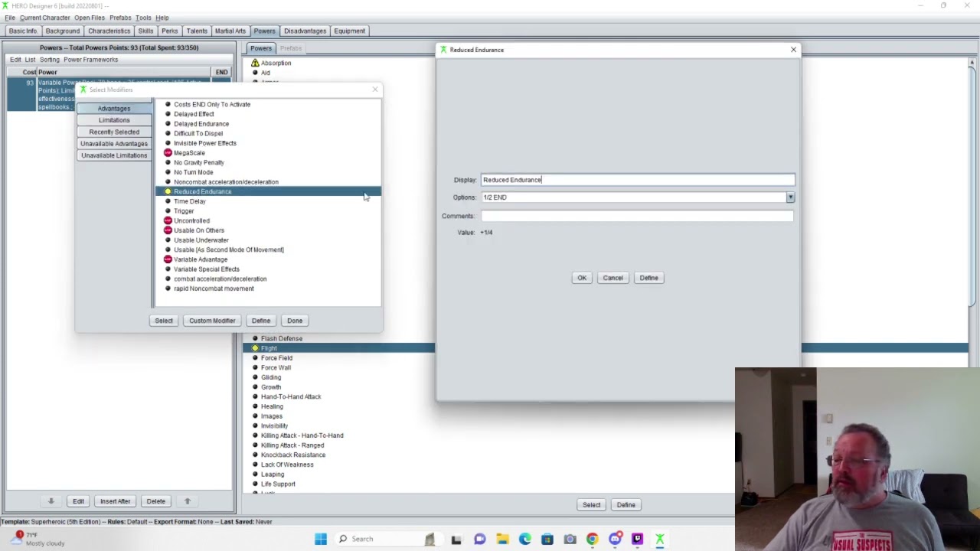
Task: Click the warning icon beside Absorption
Action: tap(255, 63)
